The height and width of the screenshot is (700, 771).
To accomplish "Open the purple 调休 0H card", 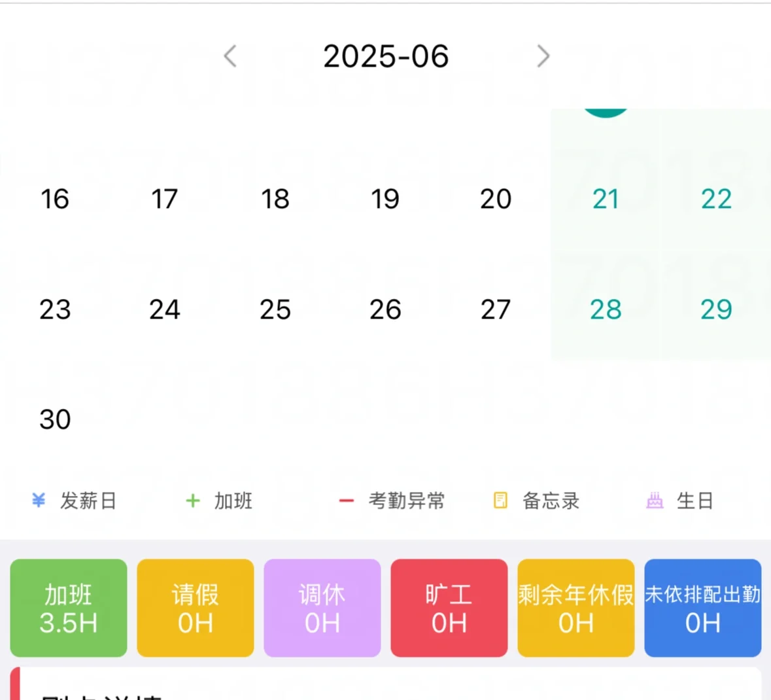I will point(322,608).
